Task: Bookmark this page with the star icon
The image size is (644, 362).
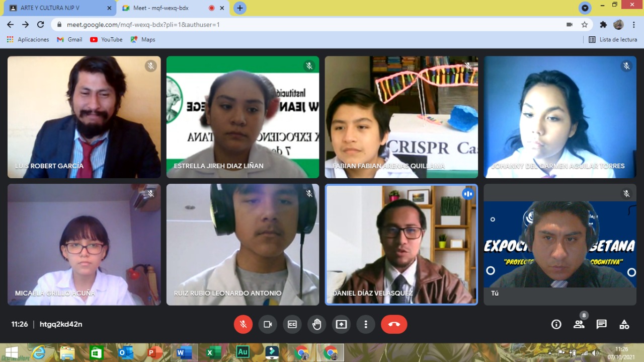Action: [x=584, y=24]
